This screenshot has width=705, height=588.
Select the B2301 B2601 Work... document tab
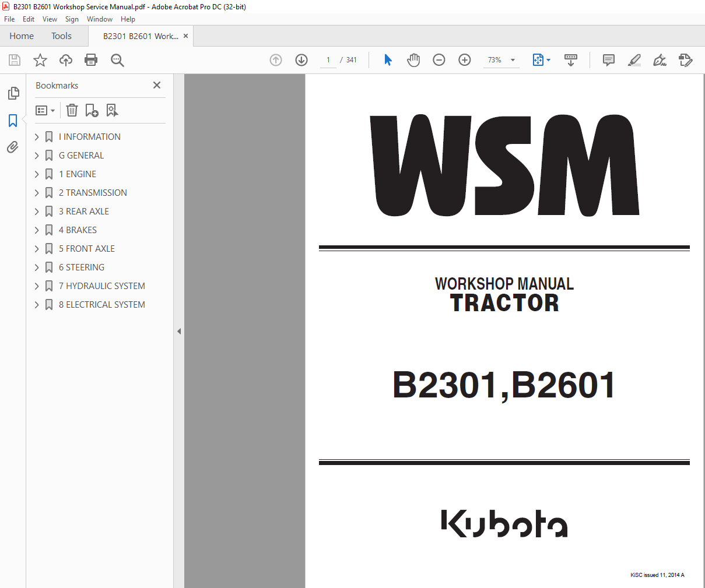141,36
